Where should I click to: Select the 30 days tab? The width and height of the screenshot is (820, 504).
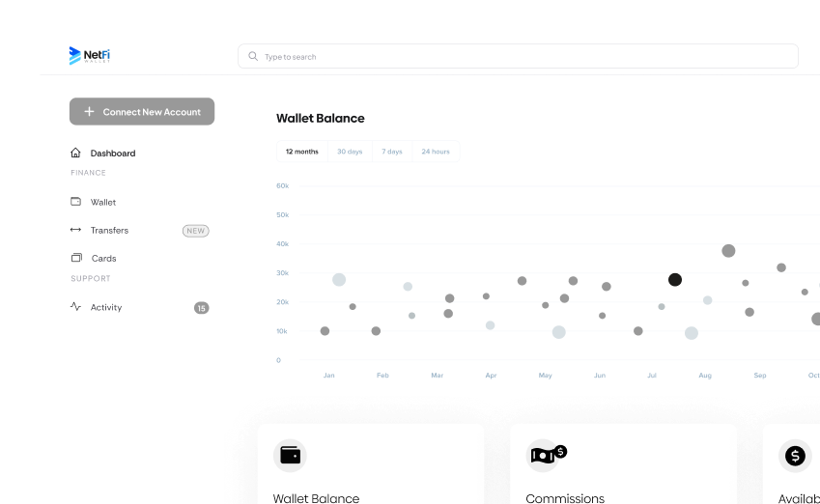(350, 152)
